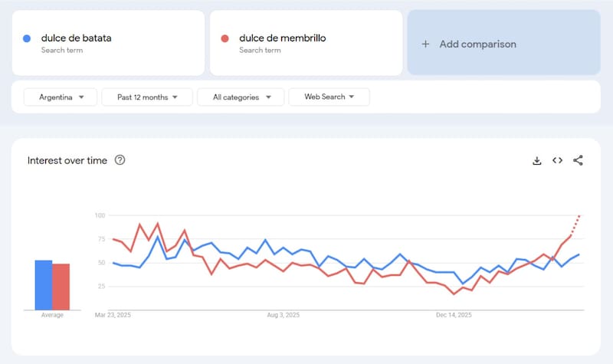Screen dimensions: 613x364
Task: Click the red dot beside dulce de membrillo
Action: (x=225, y=38)
